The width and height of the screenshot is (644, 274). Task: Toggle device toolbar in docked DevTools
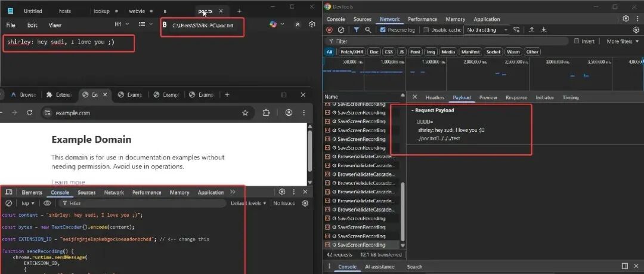point(8,192)
